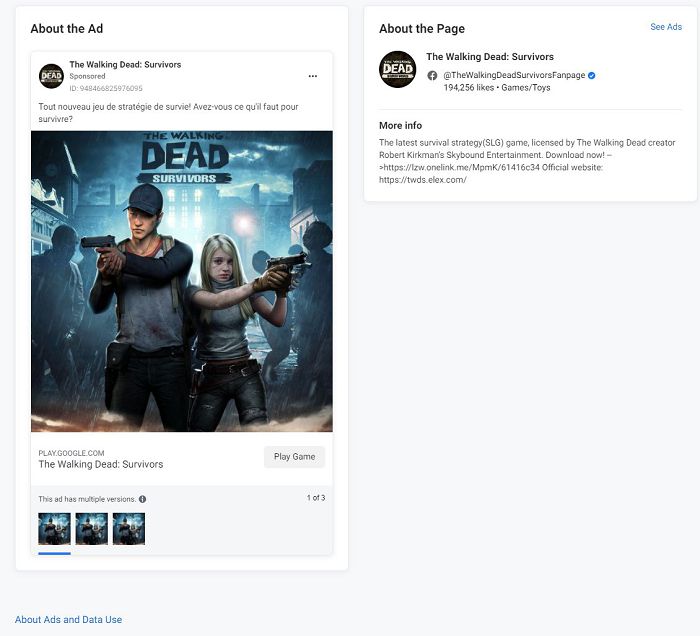Select the second ad version thumbnail

(91, 529)
